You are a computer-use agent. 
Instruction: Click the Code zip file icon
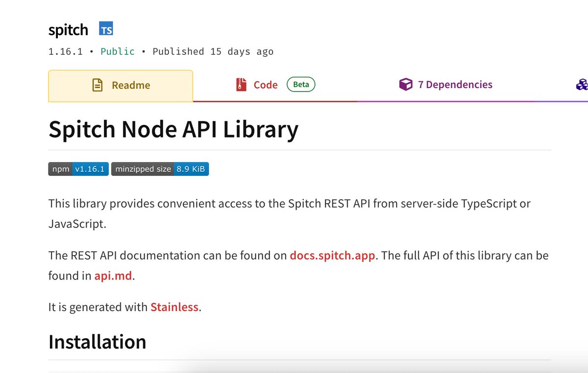click(240, 85)
